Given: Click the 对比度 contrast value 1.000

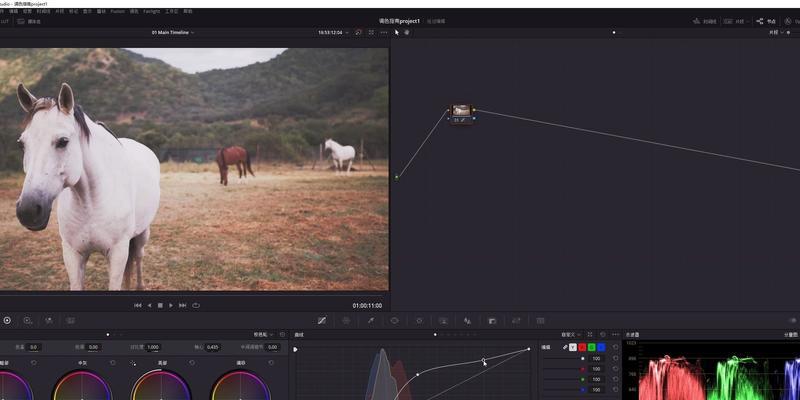Looking at the screenshot, I should pos(153,347).
